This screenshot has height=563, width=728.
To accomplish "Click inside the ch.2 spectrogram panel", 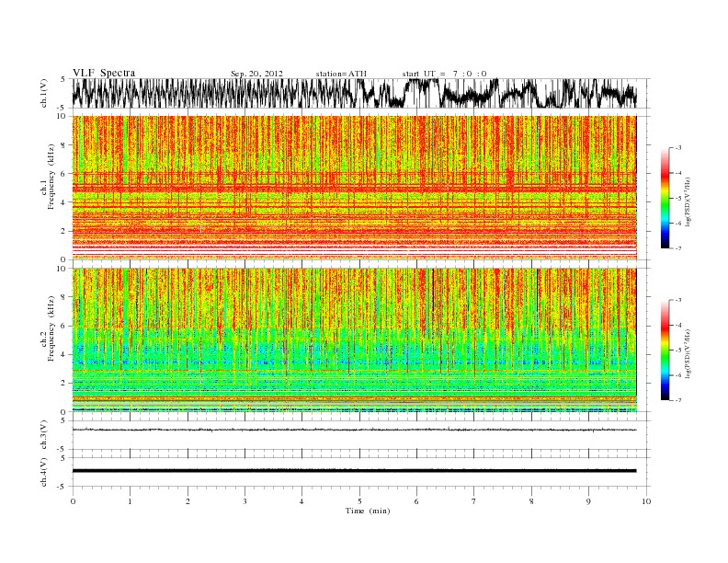I will click(355, 339).
